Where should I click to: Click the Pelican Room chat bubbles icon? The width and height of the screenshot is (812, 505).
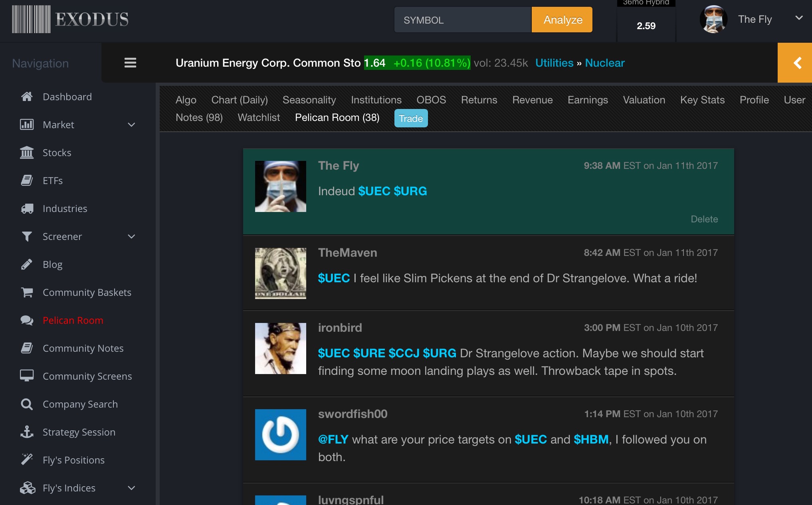pos(27,320)
